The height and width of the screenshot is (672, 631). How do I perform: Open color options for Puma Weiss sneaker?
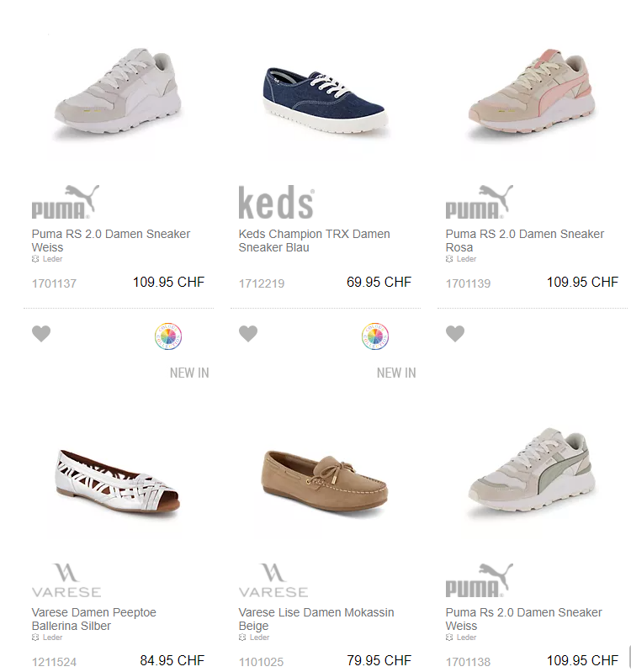tap(168, 336)
